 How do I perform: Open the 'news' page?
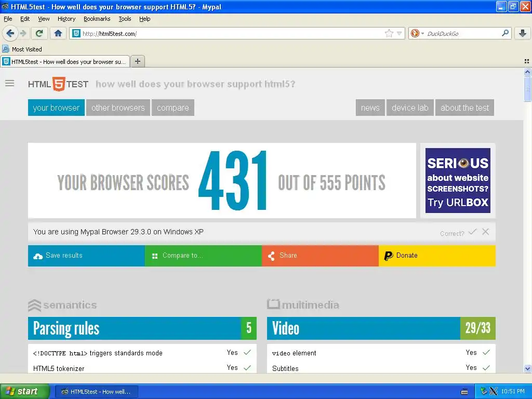(x=370, y=108)
